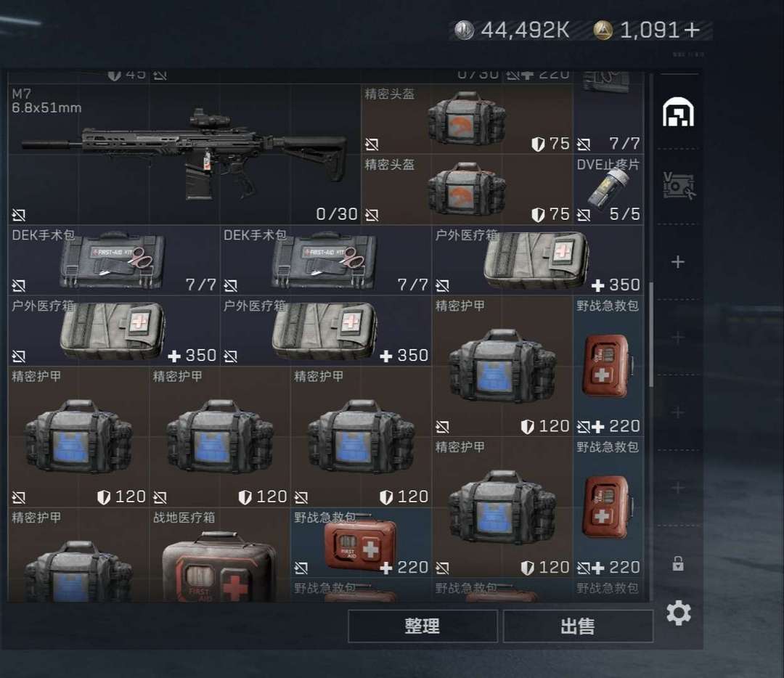
Task: Open the main stash tab icon
Action: [678, 112]
